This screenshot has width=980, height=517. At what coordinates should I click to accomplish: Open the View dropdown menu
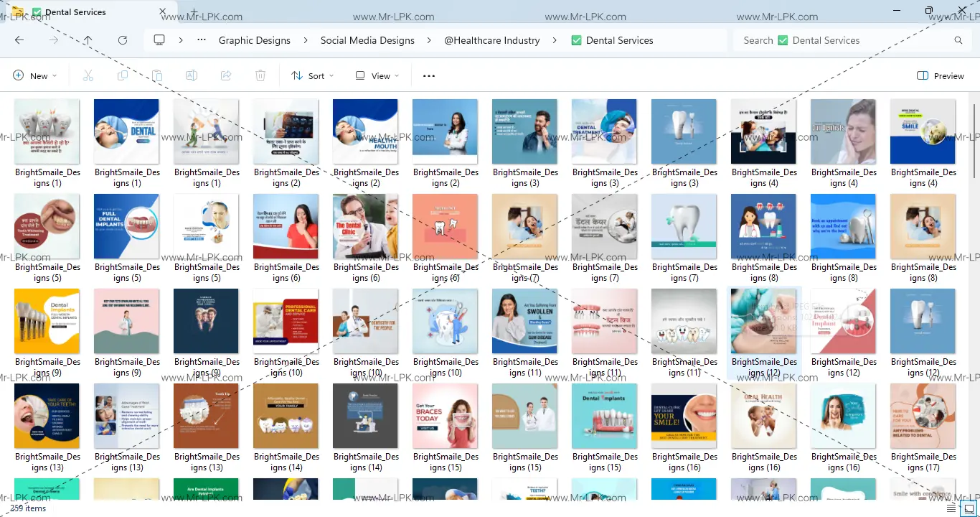(x=377, y=75)
